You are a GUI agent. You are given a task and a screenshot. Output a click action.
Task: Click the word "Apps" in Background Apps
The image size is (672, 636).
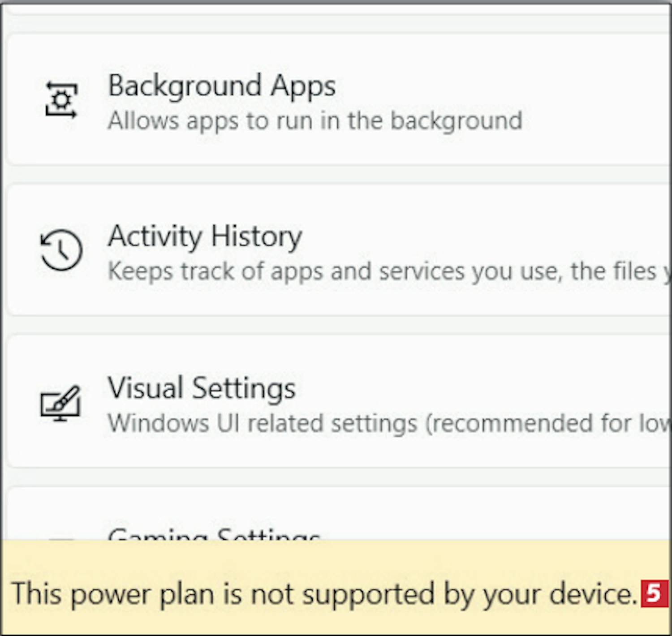303,86
